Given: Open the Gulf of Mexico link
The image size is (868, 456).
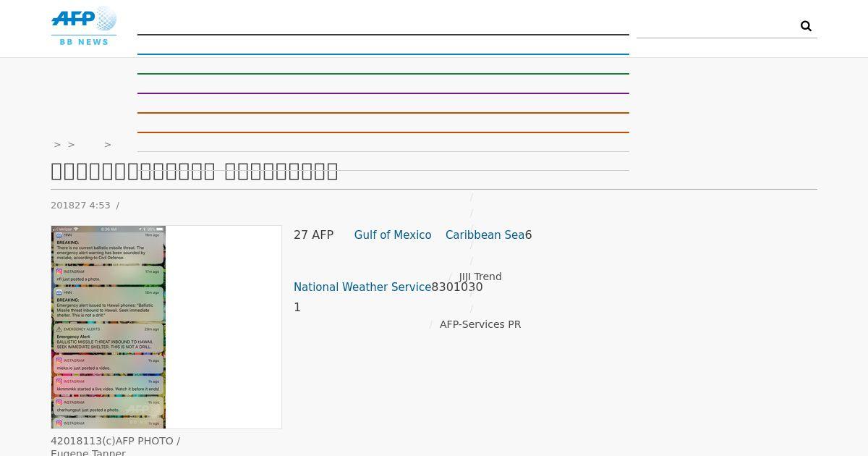Looking at the screenshot, I should pos(393,235).
